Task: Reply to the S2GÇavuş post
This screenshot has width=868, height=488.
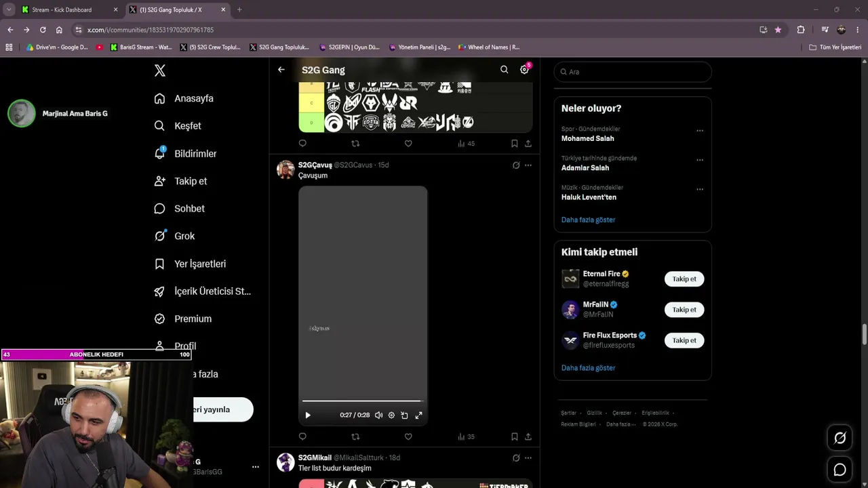Action: tap(302, 436)
